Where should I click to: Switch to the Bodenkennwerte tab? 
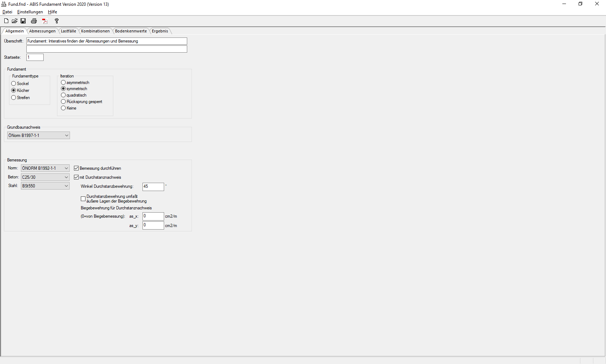131,31
